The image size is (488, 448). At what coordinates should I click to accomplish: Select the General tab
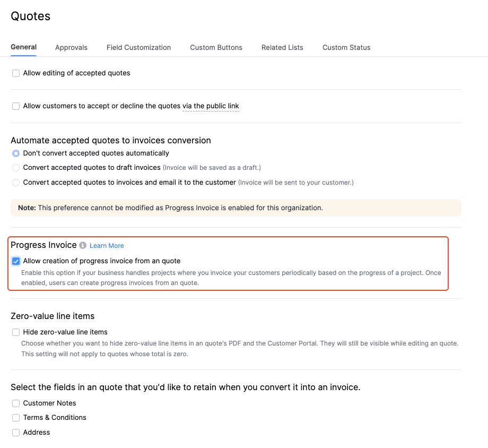[23, 47]
